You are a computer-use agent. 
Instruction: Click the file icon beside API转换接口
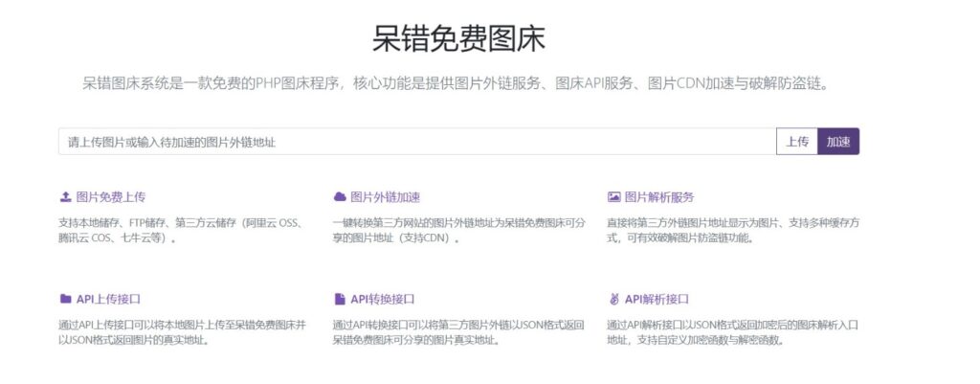(340, 299)
